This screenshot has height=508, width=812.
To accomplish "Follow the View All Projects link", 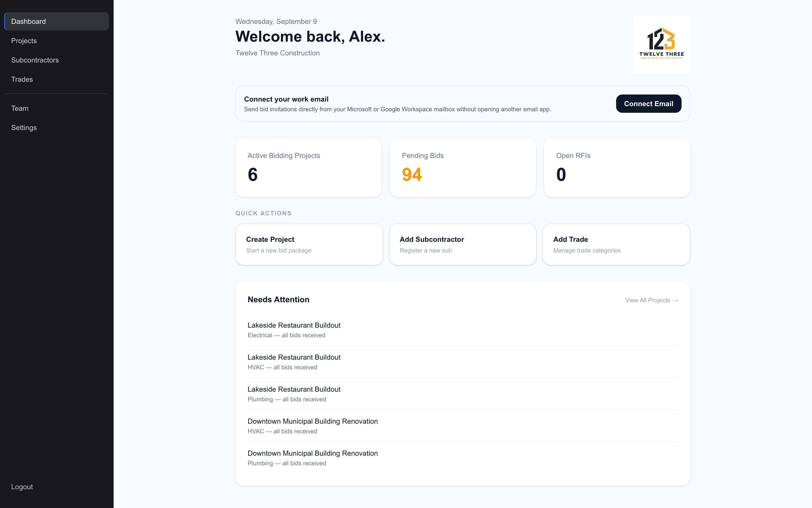I will [x=651, y=300].
